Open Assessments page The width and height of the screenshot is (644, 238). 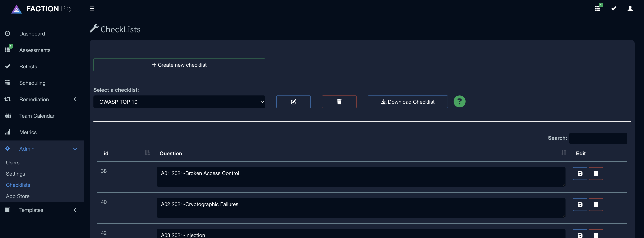click(x=35, y=50)
